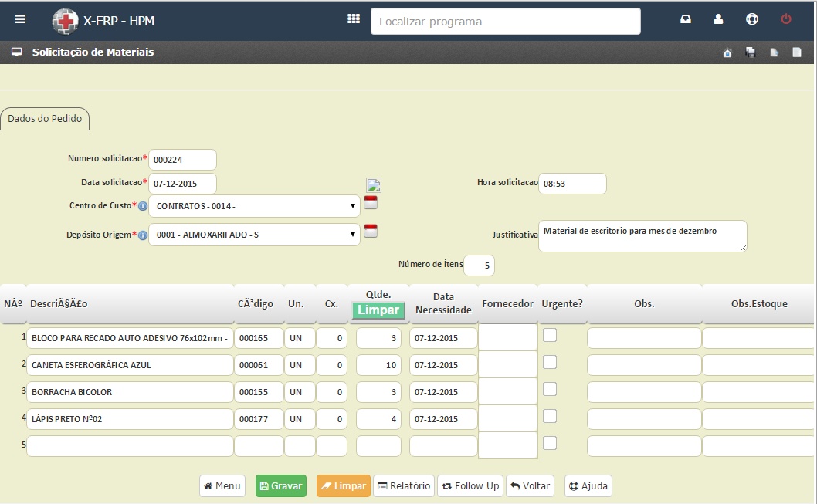817x504 pixels.
Task: Click the Data solicitacao field
Action: 182,184
